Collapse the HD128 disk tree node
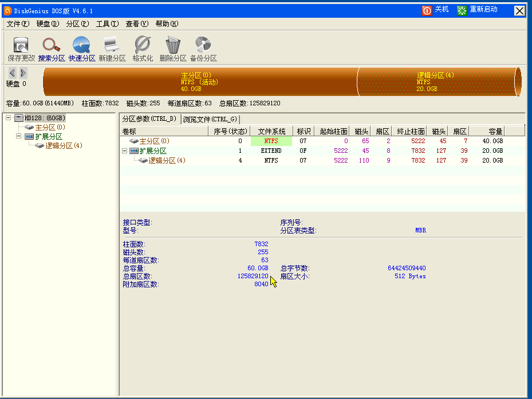Image resolution: width=532 pixels, height=399 pixels. [9, 118]
